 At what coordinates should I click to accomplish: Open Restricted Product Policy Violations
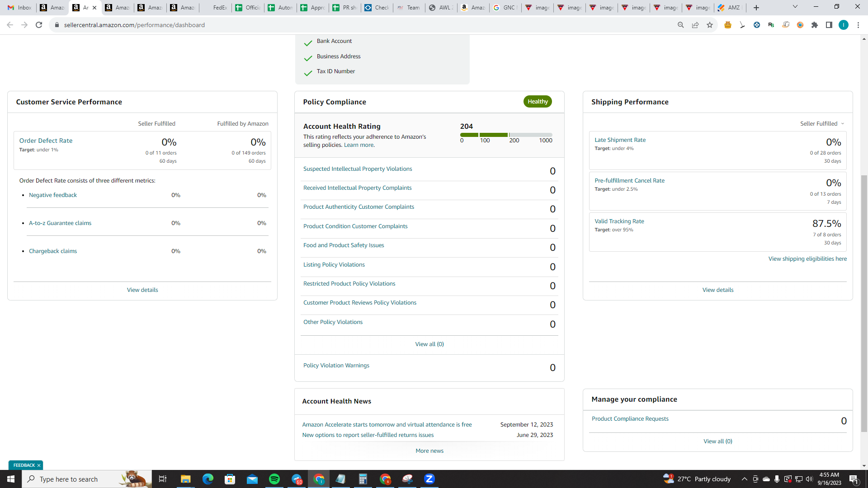(349, 284)
